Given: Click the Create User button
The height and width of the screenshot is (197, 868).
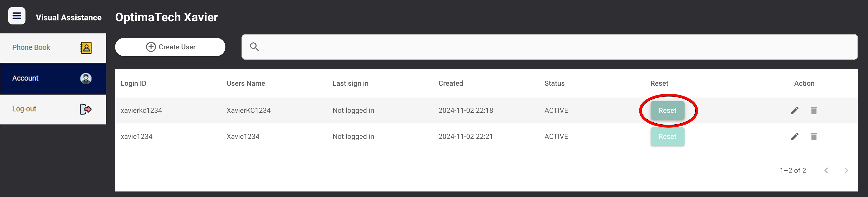Looking at the screenshot, I should pos(170,47).
